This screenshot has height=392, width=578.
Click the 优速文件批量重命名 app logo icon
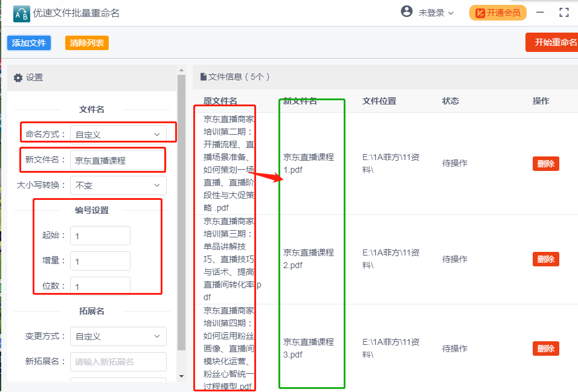pos(21,14)
